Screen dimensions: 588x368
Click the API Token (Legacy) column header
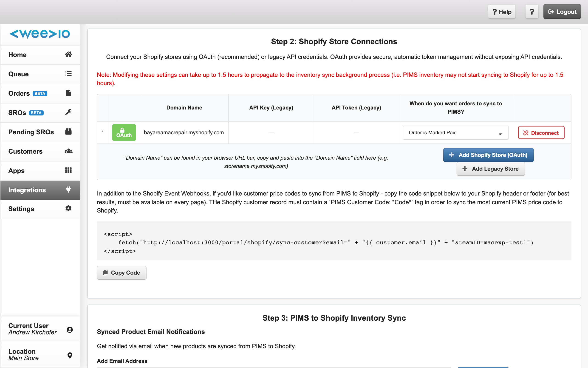coord(356,108)
